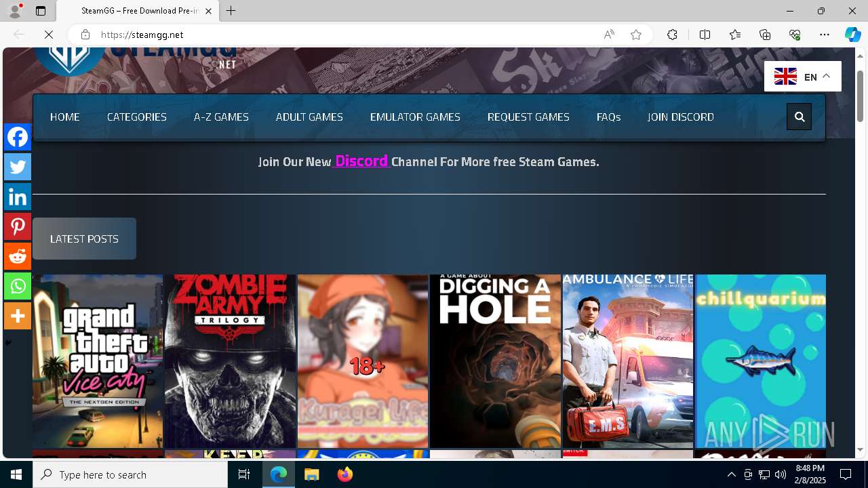Open Zombie Army Trilogy post
This screenshot has width=868, height=488.
click(230, 361)
